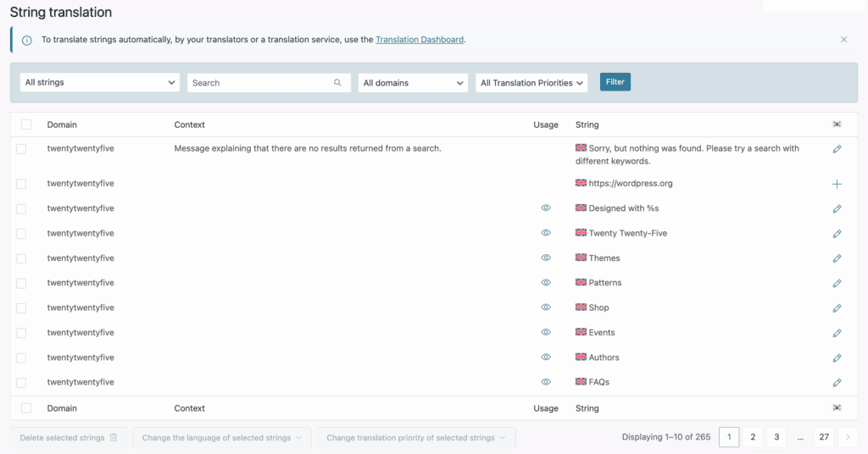Screen dimensions: 868x454
Task: Edit translation pencil for 'Shop' string
Action: point(837,308)
